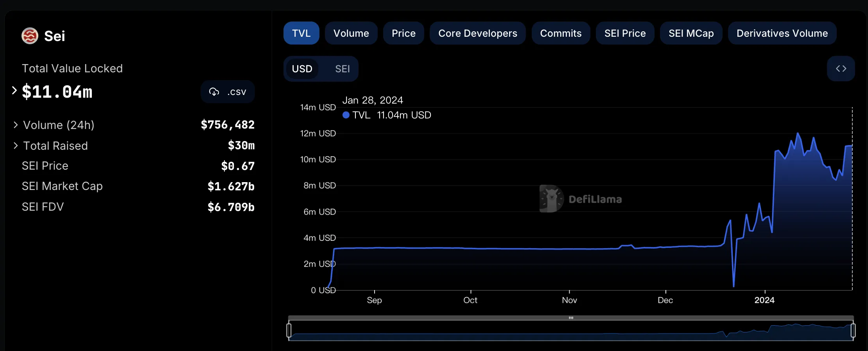Enable the Volume chart toggle
868x351 pixels.
click(351, 33)
